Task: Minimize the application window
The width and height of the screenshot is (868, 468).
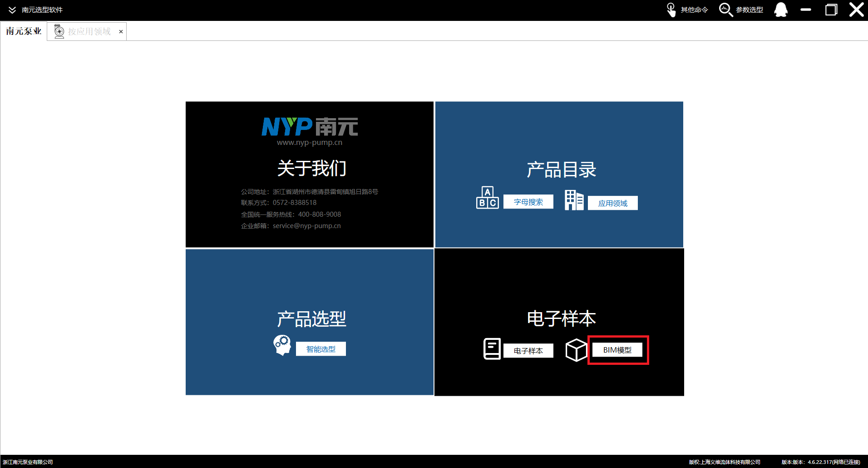Action: 806,10
